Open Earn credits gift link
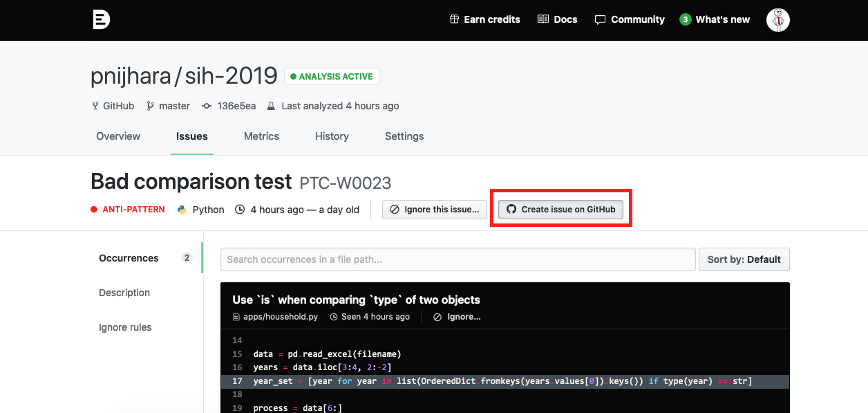Viewport: 868px width, 413px height. 484,19
